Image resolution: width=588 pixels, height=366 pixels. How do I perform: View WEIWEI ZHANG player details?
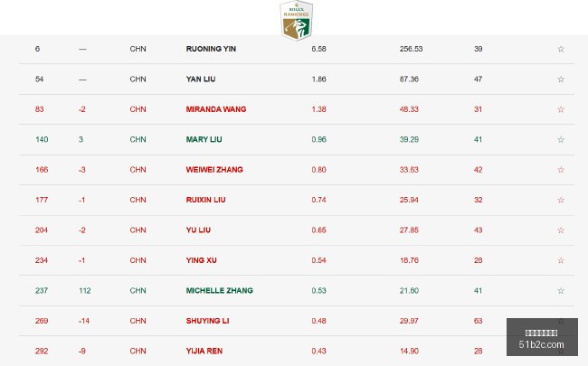tap(214, 170)
